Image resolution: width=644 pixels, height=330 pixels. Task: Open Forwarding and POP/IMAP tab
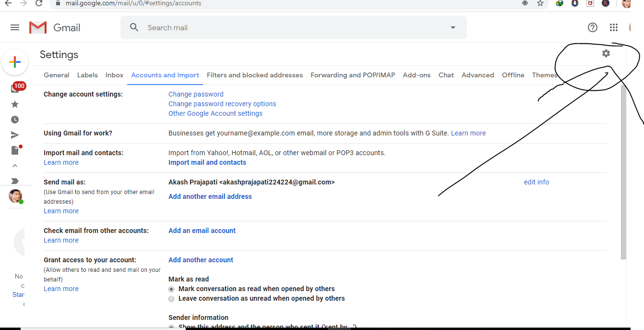[x=353, y=75]
